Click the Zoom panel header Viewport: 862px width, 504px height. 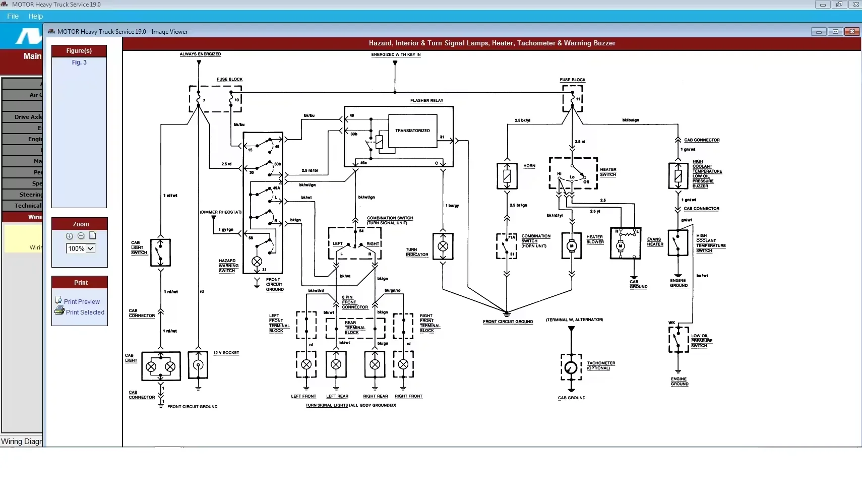pyautogui.click(x=81, y=224)
